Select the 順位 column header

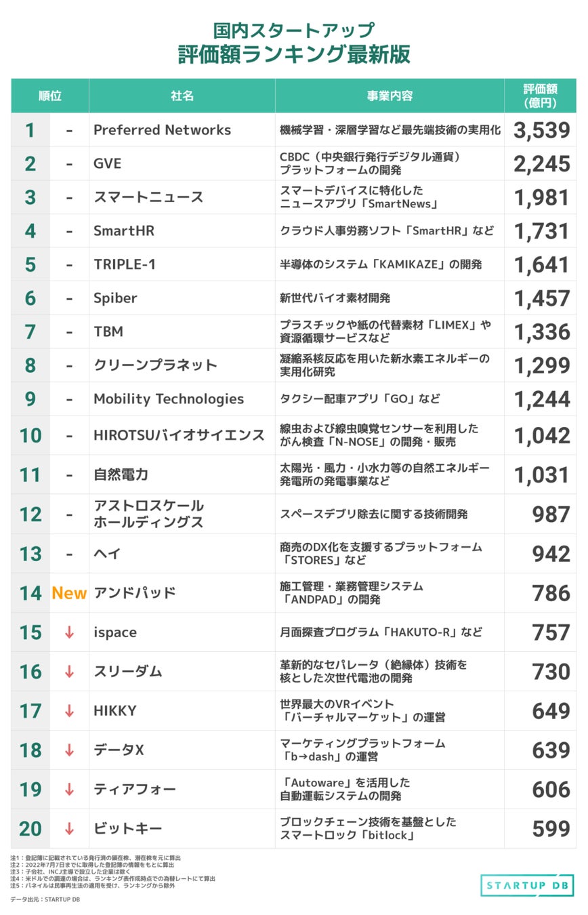tap(49, 96)
